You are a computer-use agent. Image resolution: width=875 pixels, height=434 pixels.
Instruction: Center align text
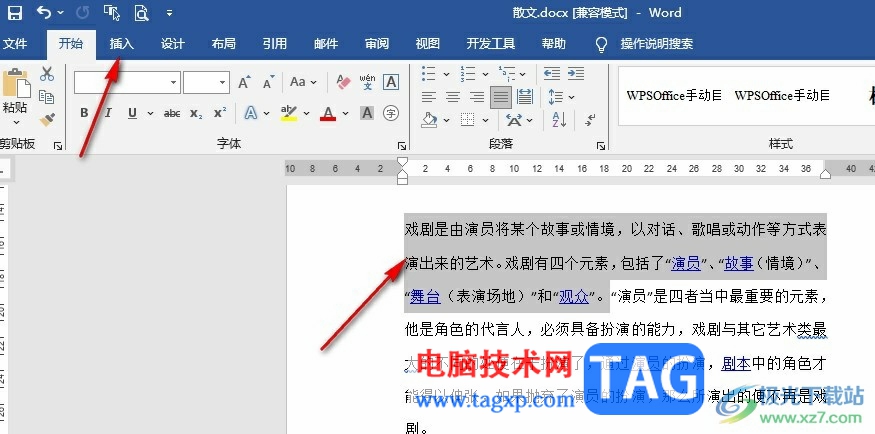tap(453, 97)
